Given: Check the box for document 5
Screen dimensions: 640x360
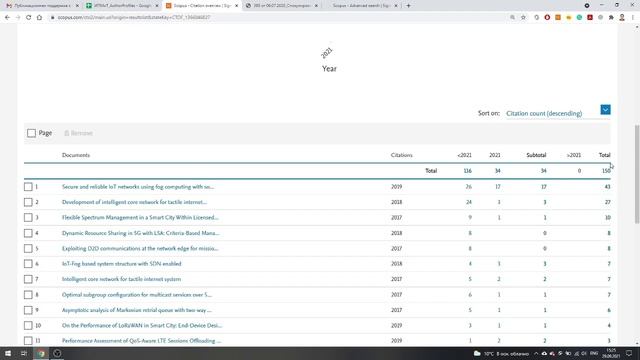Looking at the screenshot, I should pyautogui.click(x=28, y=249).
